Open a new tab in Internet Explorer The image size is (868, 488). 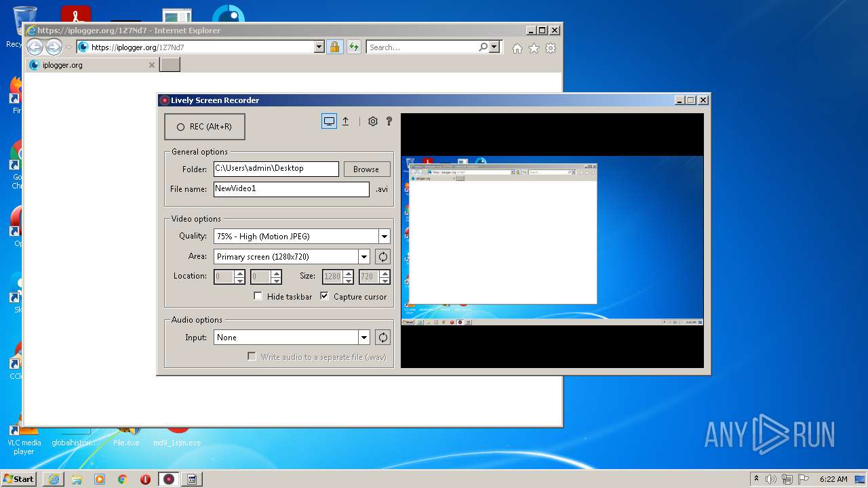point(170,64)
